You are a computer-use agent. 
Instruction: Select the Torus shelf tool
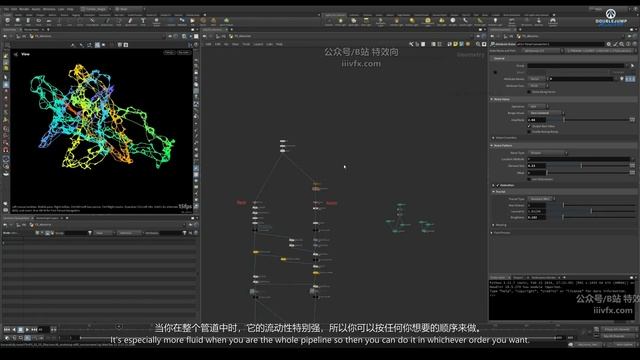[39, 21]
